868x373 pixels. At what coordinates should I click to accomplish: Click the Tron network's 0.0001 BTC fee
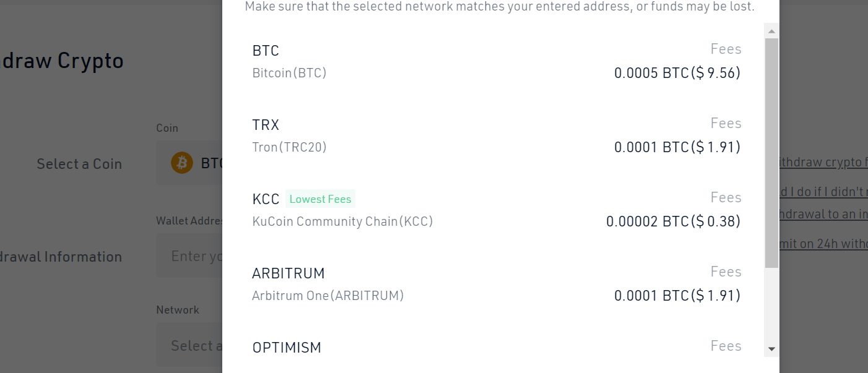[677, 148]
